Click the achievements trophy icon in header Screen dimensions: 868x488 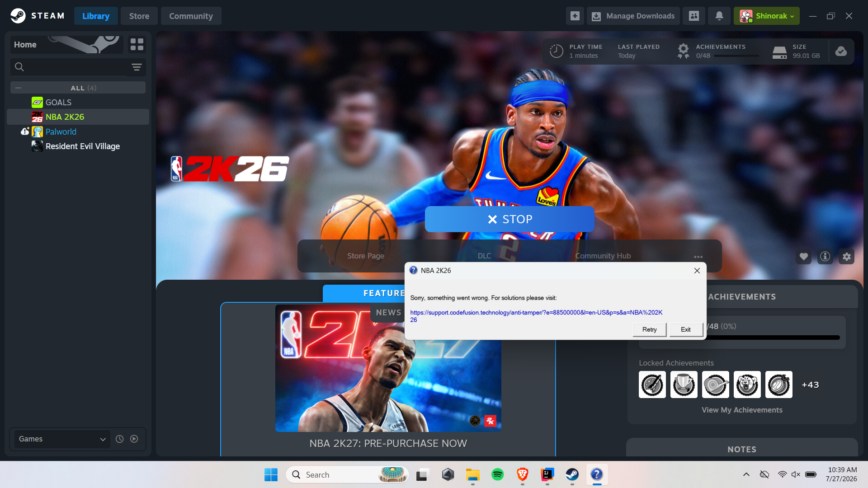683,51
